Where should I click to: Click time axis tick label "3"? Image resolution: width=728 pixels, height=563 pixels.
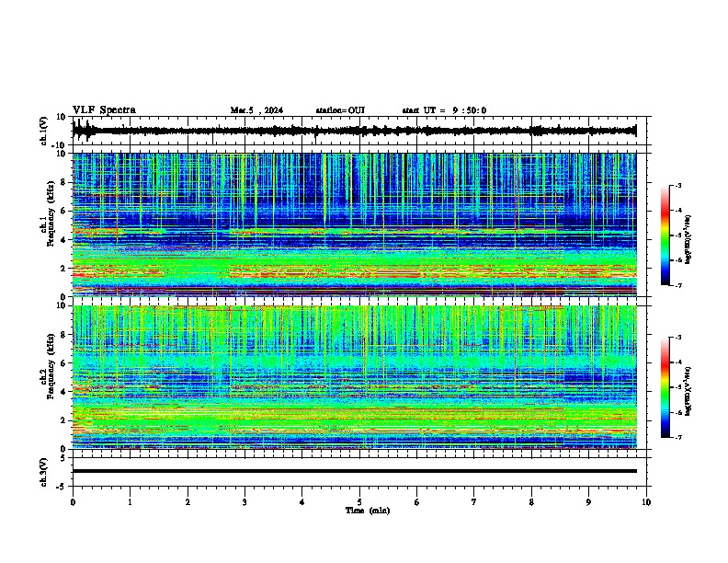click(x=245, y=502)
